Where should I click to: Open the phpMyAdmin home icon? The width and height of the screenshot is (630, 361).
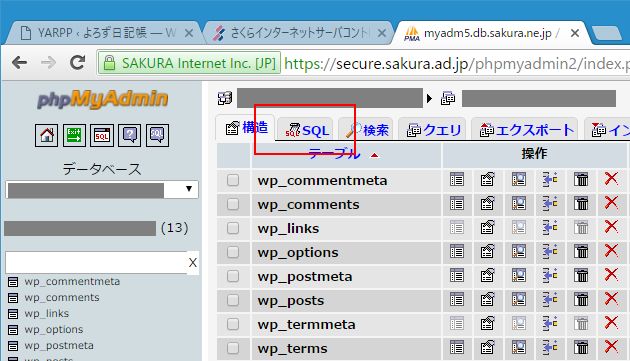(x=46, y=135)
